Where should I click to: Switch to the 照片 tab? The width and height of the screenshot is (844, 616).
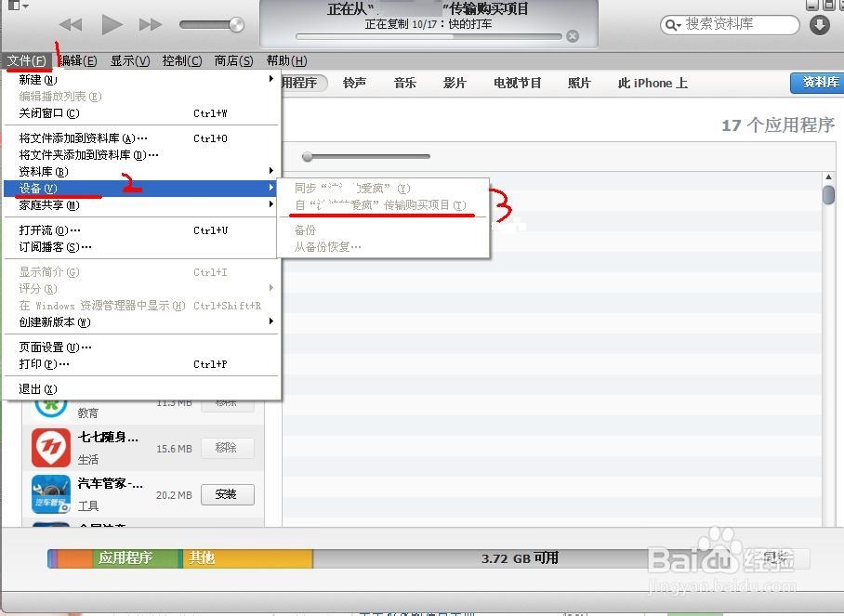tap(579, 82)
